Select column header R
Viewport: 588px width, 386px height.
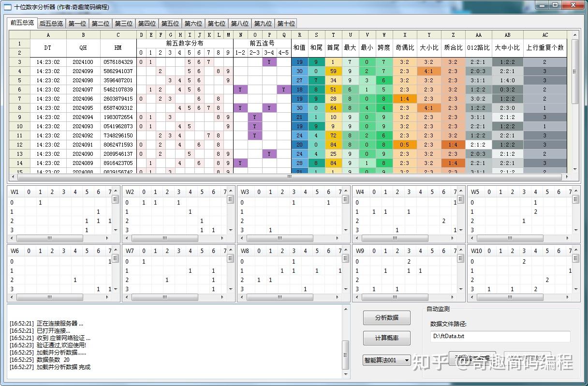(x=300, y=35)
